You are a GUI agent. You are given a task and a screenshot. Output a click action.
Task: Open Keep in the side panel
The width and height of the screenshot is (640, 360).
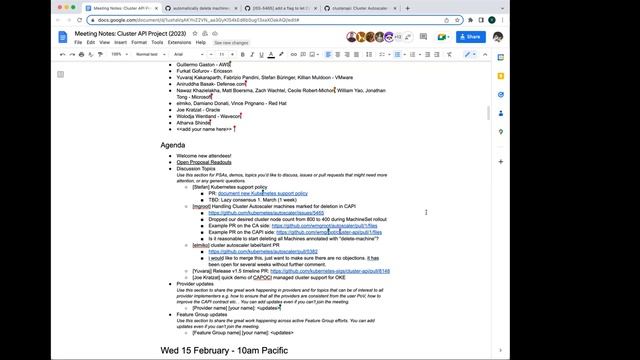[x=501, y=76]
